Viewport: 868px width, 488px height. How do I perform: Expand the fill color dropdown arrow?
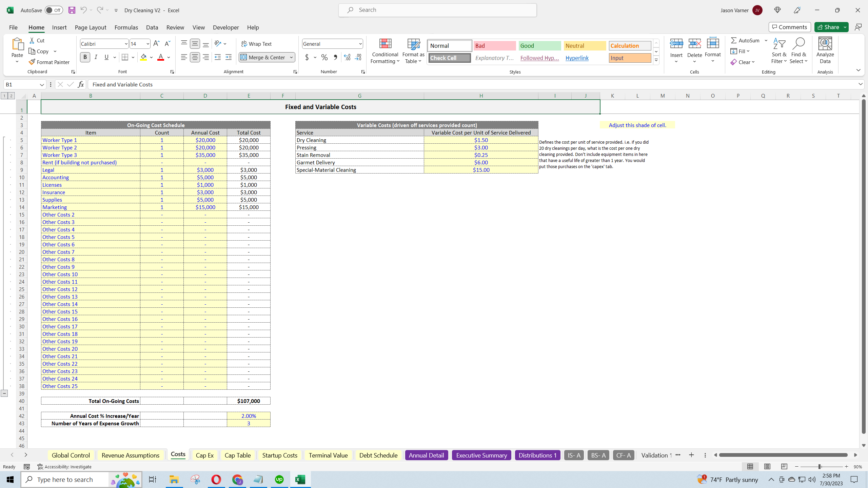tap(152, 57)
